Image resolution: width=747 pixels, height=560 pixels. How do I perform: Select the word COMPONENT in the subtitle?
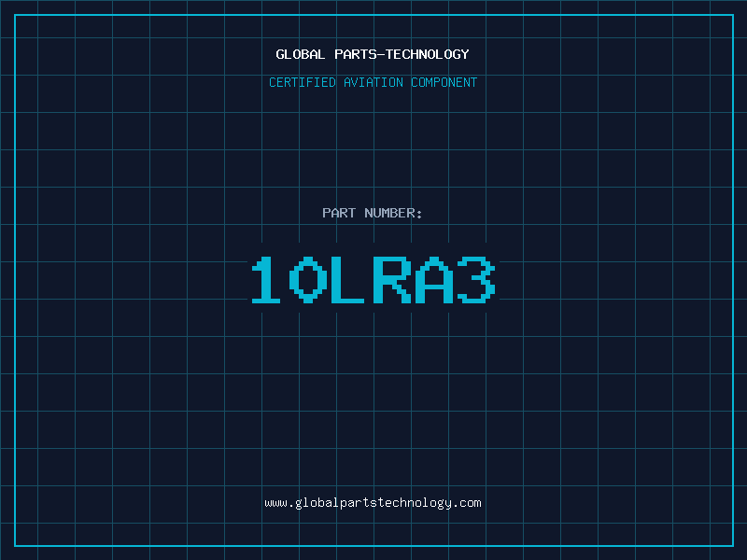[x=444, y=82]
